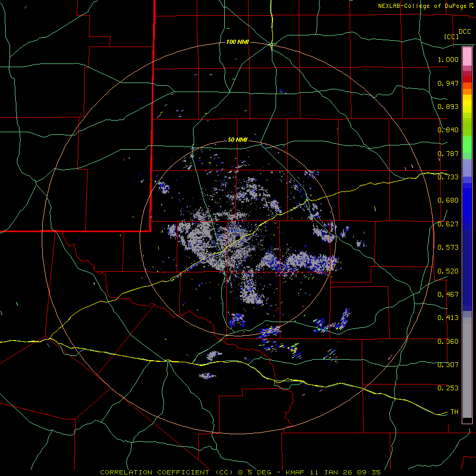This screenshot has width=476, height=476.
Task: Click the 0.520 scale value
Action: (448, 271)
